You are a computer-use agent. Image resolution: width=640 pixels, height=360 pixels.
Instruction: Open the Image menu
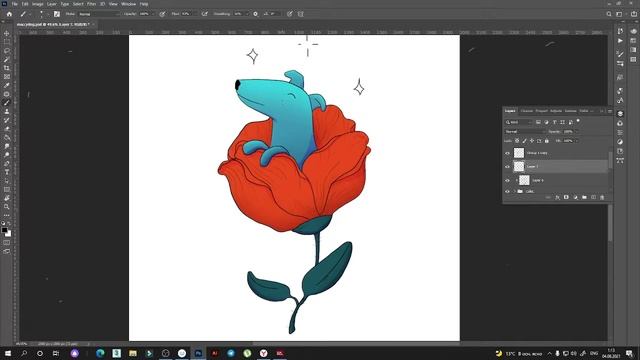37,4
